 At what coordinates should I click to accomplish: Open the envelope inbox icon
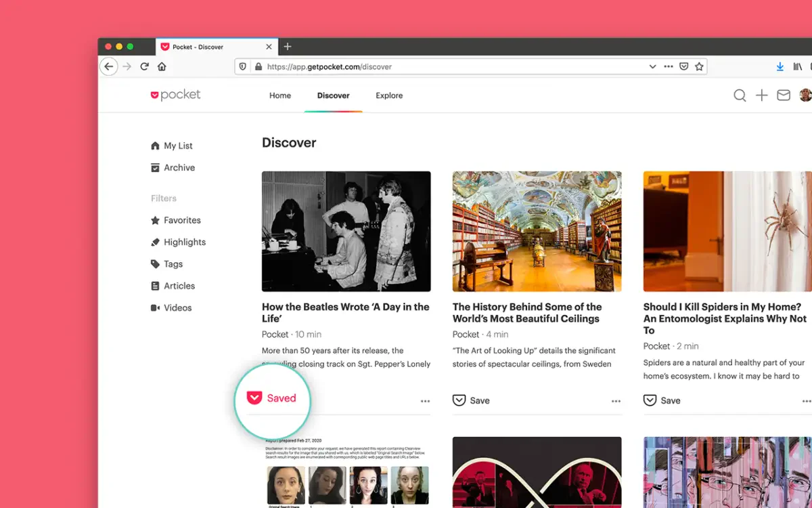[x=784, y=96]
